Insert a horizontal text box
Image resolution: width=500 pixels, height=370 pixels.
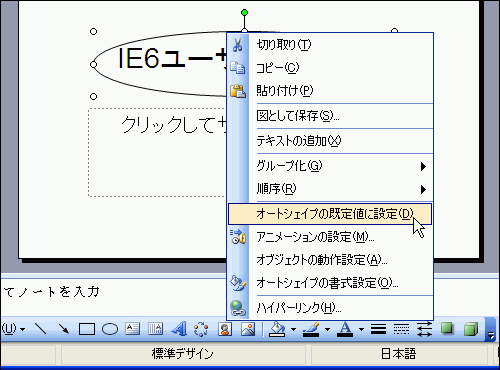click(x=133, y=329)
